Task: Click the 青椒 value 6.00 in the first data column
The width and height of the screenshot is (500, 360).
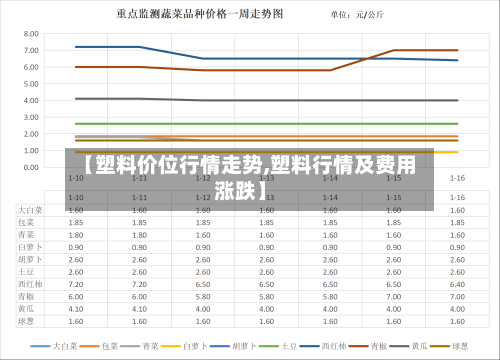Action: click(x=76, y=297)
